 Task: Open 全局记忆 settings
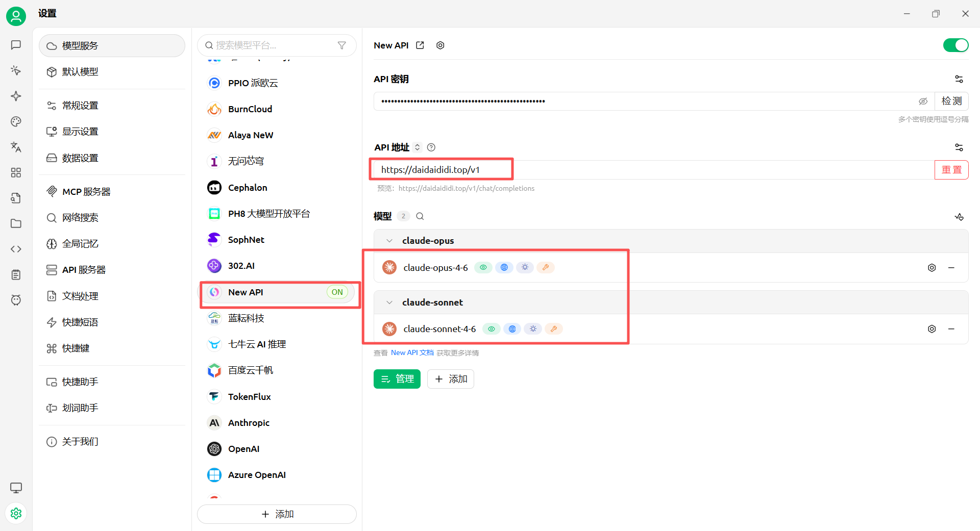(x=112, y=244)
